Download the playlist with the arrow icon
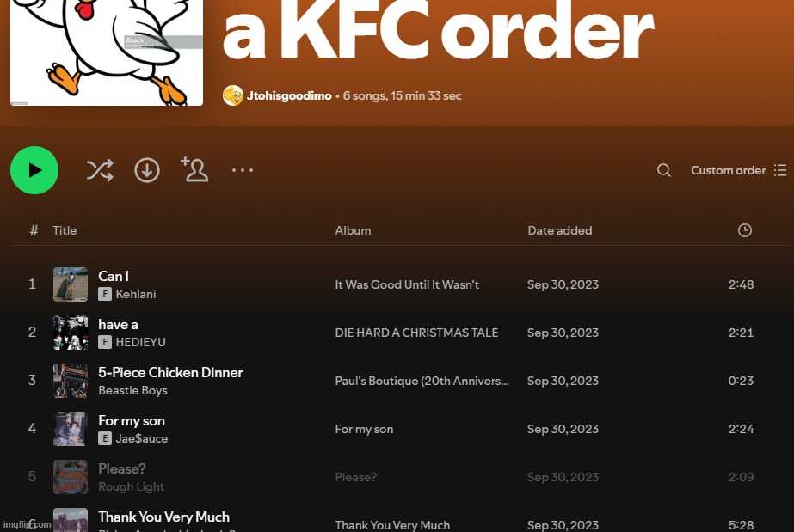This screenshot has height=532, width=794. pos(147,170)
